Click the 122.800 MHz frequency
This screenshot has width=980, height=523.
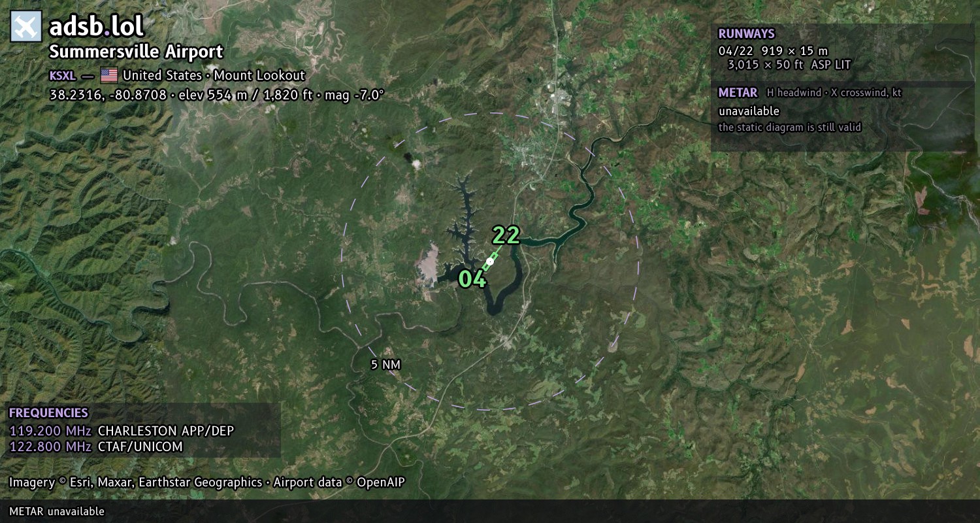[50, 447]
